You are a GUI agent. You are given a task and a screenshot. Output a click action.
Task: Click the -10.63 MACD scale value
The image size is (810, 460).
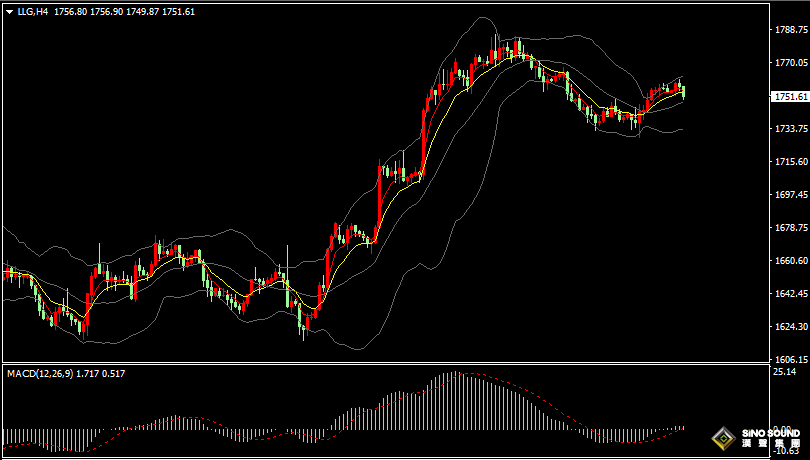pyautogui.click(x=786, y=450)
